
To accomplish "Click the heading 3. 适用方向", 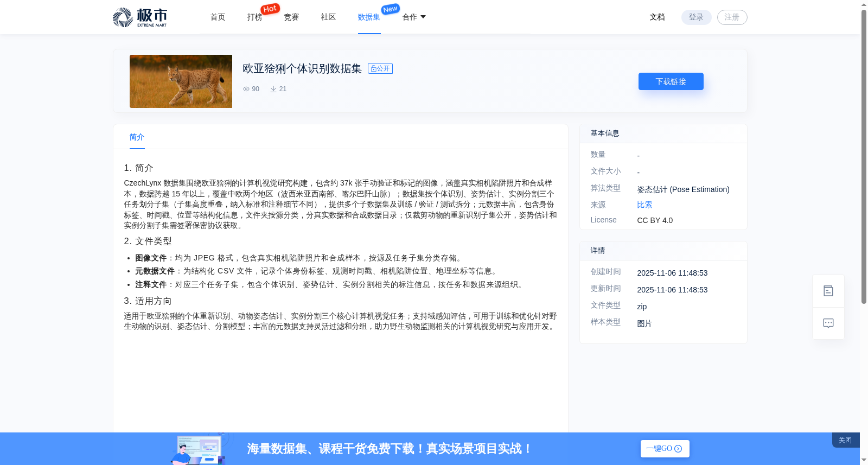I will 148,301.
